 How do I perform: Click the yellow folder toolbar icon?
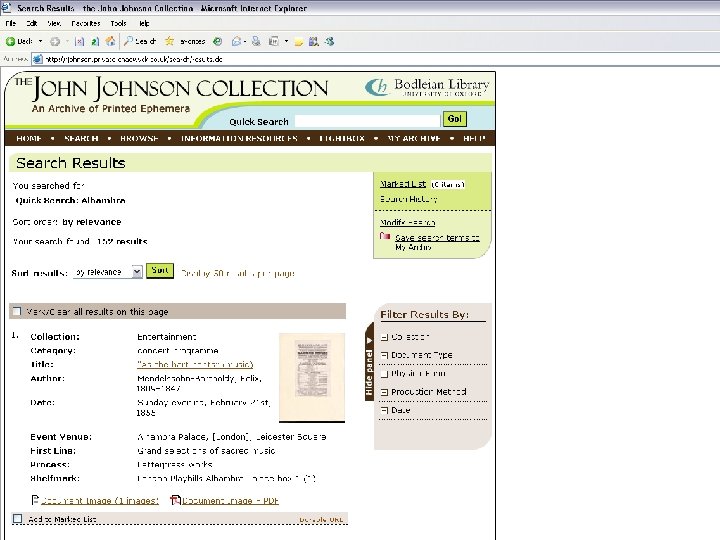[x=299, y=42]
